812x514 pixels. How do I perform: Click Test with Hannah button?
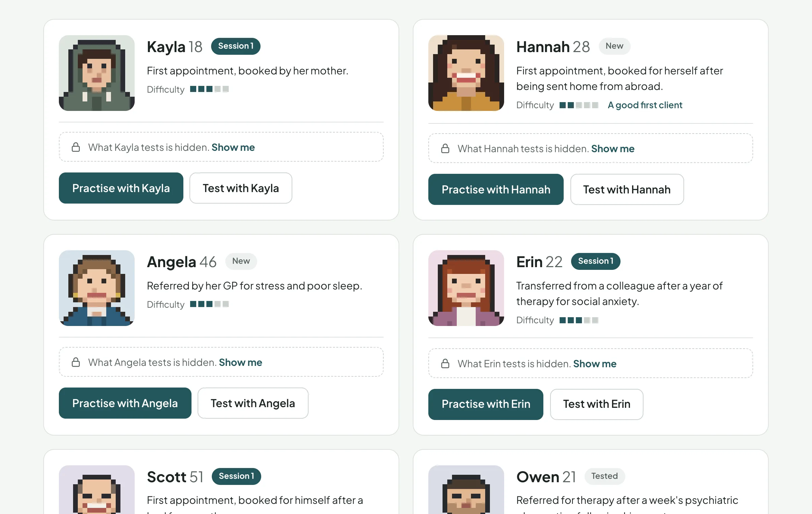627,189
